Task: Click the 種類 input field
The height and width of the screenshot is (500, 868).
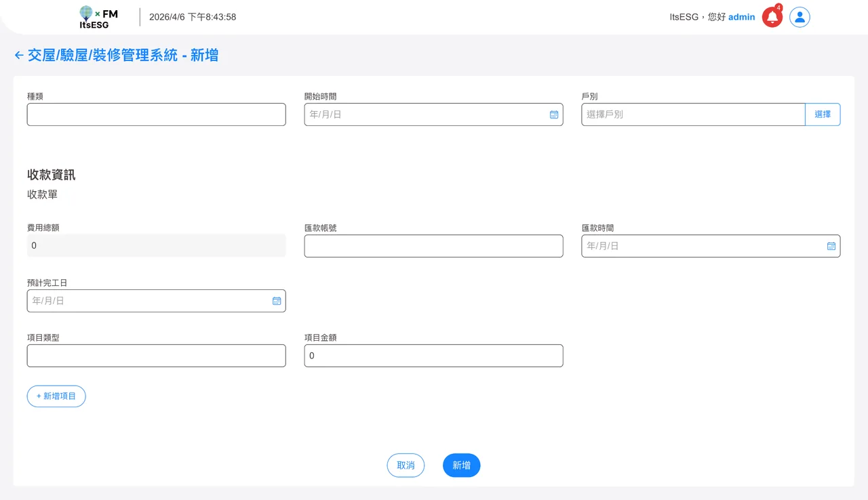Action: click(x=157, y=114)
